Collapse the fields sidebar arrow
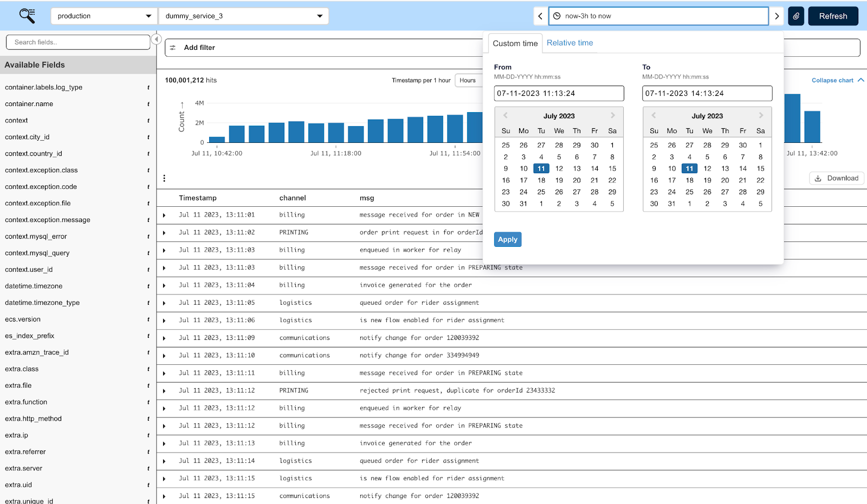The height and width of the screenshot is (504, 867). point(156,40)
